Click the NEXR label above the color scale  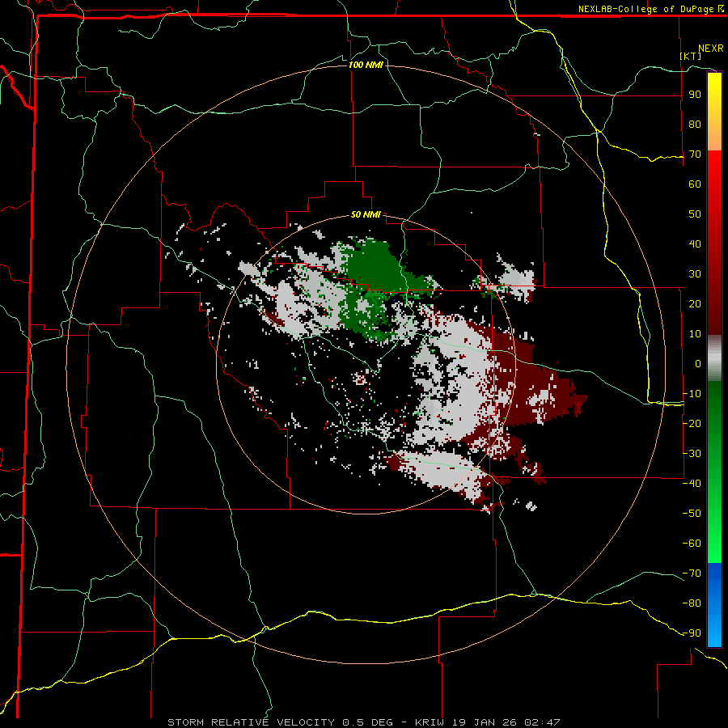point(711,49)
